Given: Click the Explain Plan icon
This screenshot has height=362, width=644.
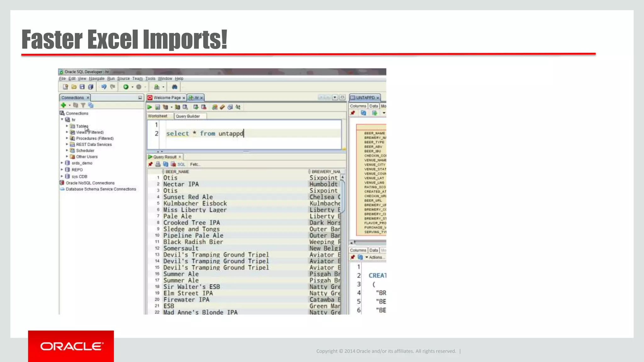Looking at the screenshot, I should tap(165, 107).
